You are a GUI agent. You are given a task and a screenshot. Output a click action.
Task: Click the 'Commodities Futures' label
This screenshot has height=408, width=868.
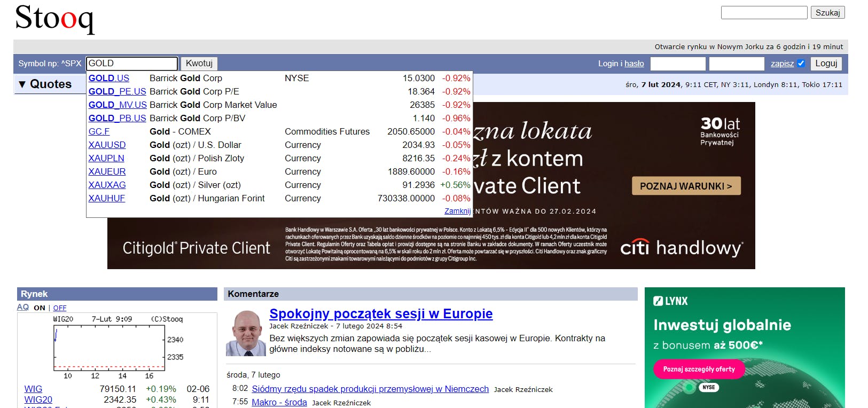click(x=327, y=131)
